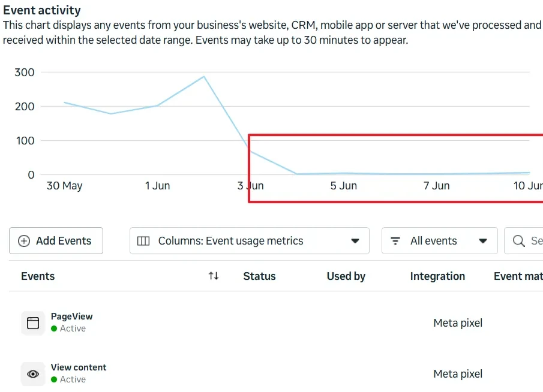The width and height of the screenshot is (543, 392).
Task: Click the 1 Jun label on chart axis
Action: [158, 186]
